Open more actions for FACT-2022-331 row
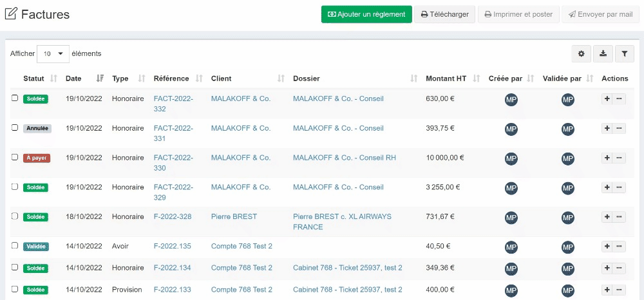Image resolution: width=644 pixels, height=300 pixels. pyautogui.click(x=619, y=129)
